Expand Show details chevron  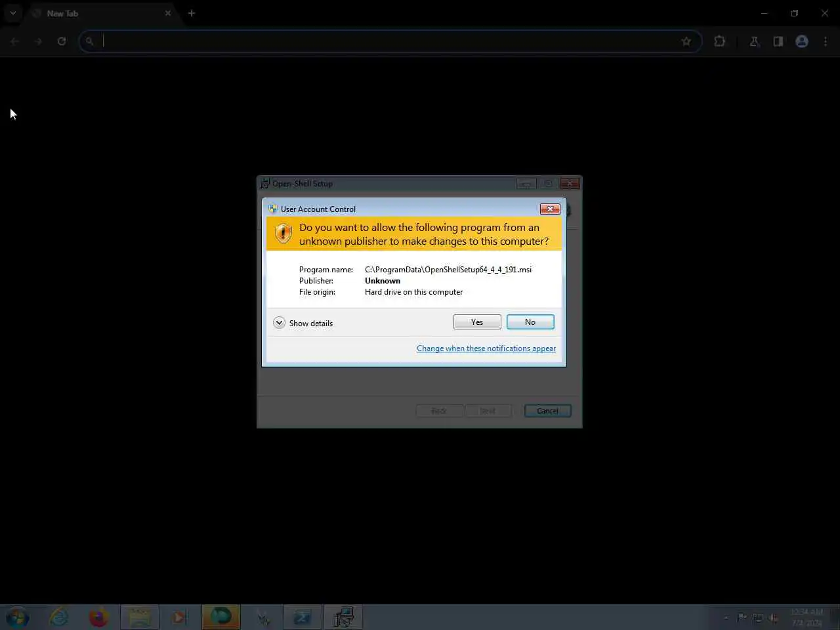[x=279, y=323]
